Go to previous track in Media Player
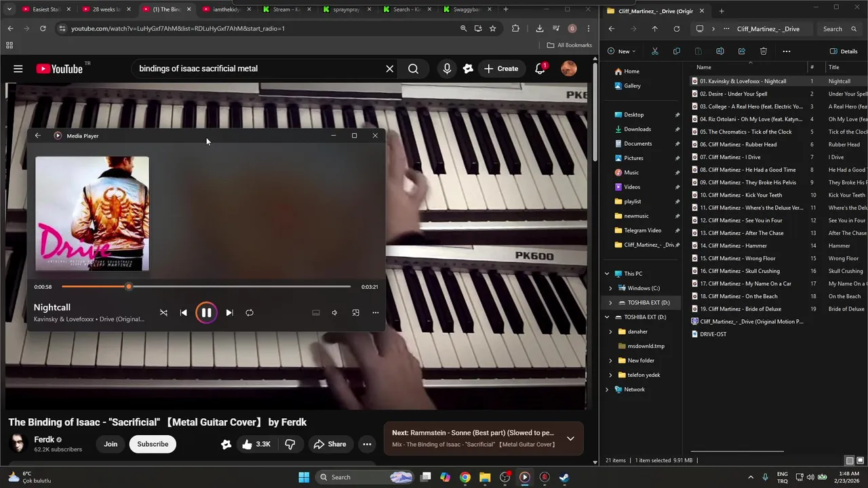 [x=183, y=312]
